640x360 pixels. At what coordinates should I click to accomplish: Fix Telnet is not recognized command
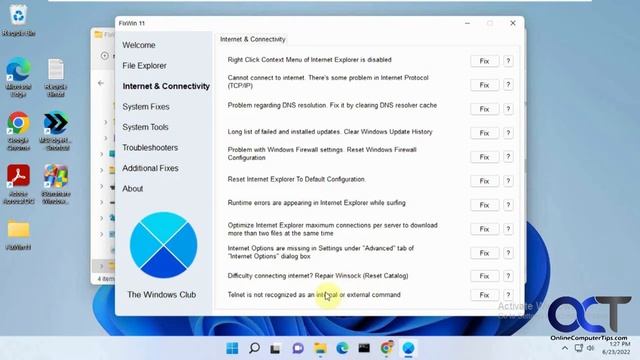(x=484, y=295)
